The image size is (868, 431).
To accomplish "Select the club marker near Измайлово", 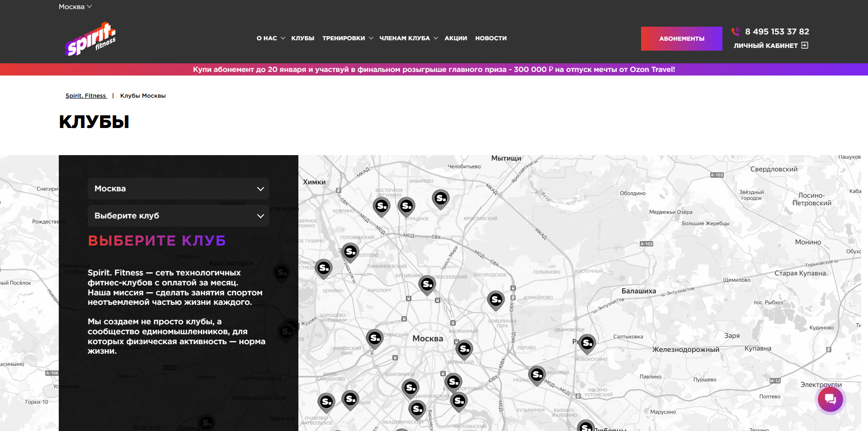I will (496, 299).
